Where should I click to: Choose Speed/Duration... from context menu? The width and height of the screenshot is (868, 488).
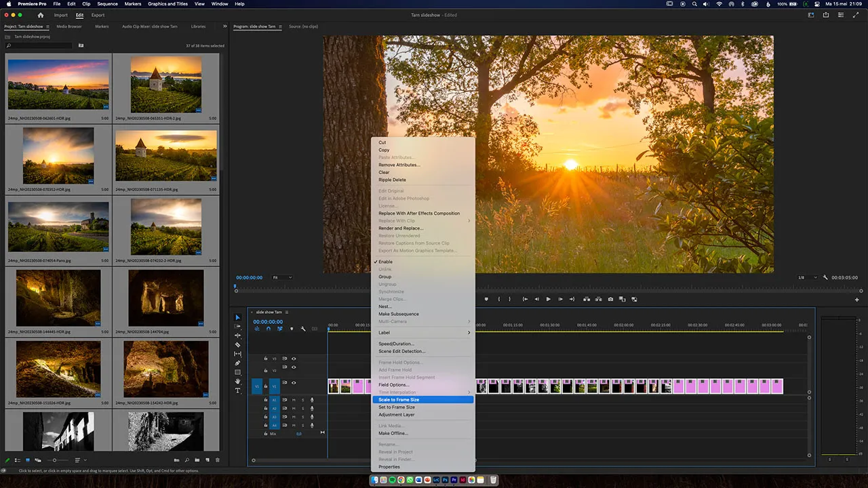(x=396, y=344)
